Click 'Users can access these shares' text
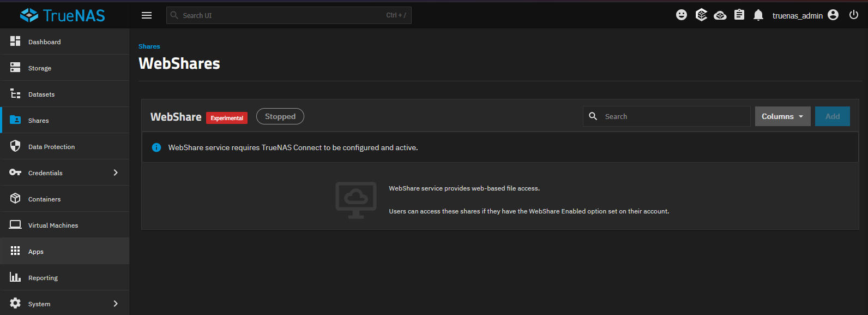The height and width of the screenshot is (315, 868). (529, 211)
